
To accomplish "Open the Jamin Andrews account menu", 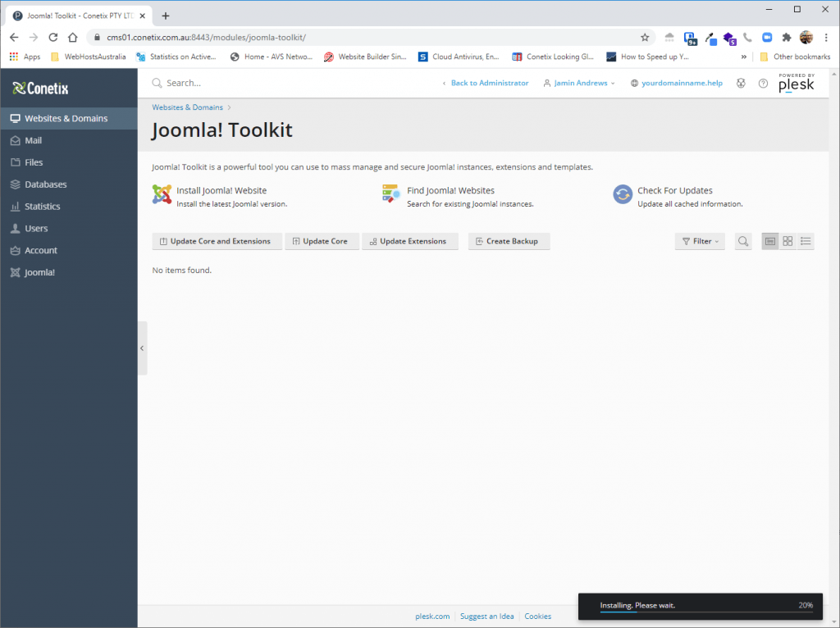I will (x=579, y=84).
